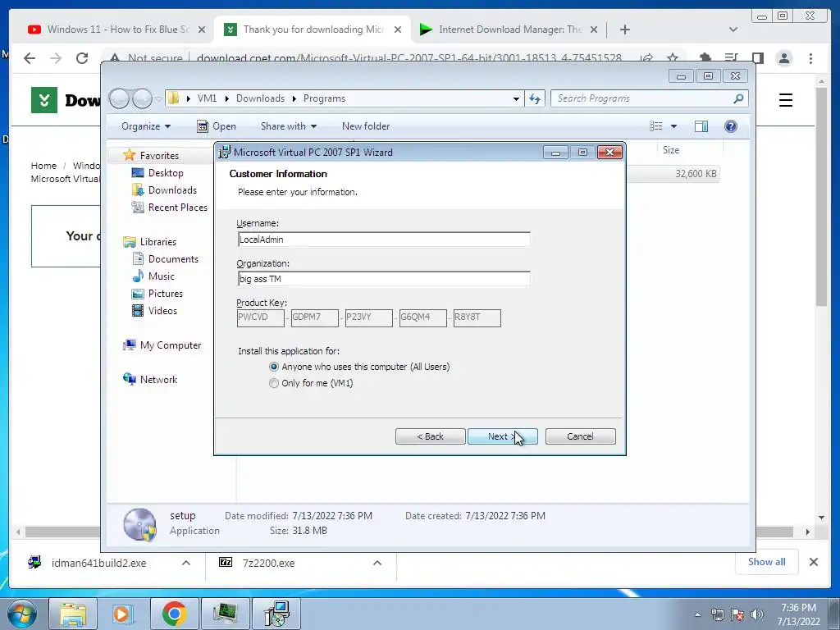The width and height of the screenshot is (840, 630).
Task: Show hidden tray icons arrow
Action: click(x=697, y=614)
